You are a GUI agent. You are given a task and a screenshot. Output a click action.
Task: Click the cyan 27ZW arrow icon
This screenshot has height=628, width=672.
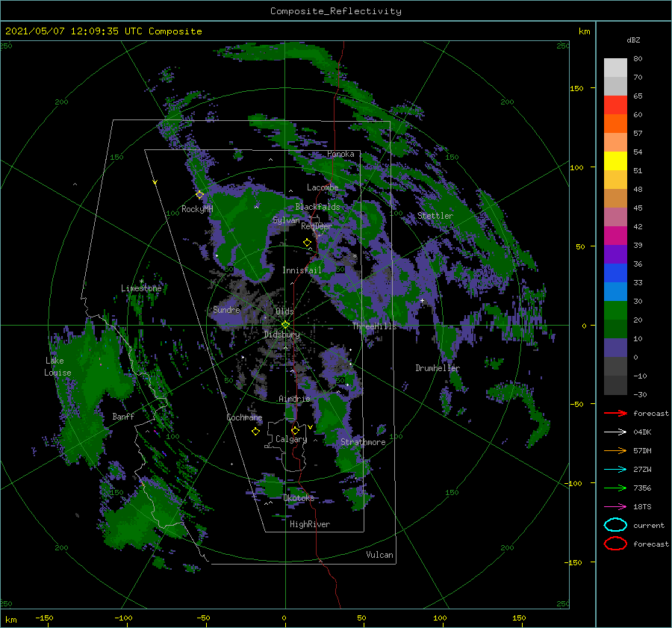(x=615, y=470)
